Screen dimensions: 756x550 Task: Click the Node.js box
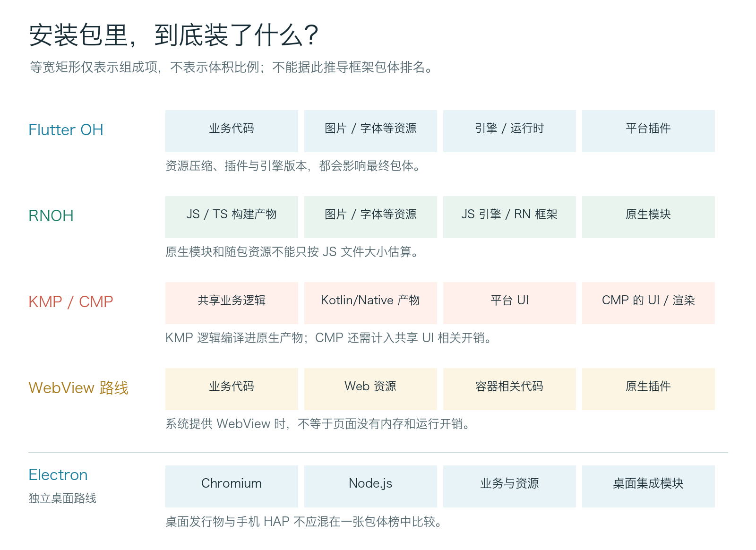coord(370,486)
